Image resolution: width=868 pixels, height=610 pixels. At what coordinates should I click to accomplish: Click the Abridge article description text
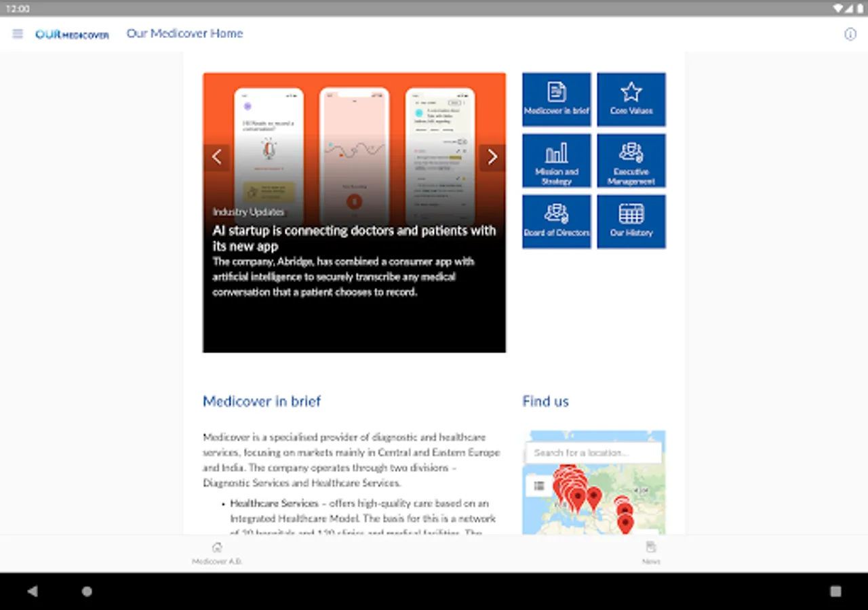click(x=344, y=277)
